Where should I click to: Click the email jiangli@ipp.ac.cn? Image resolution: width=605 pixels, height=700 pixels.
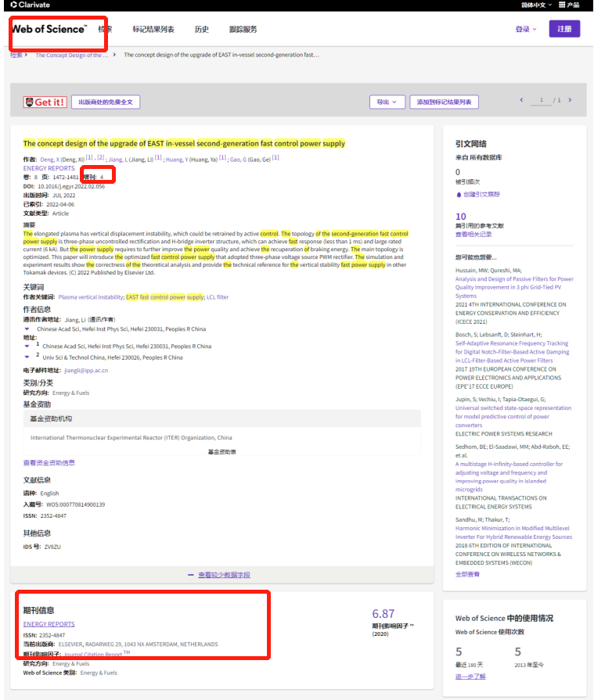click(86, 371)
